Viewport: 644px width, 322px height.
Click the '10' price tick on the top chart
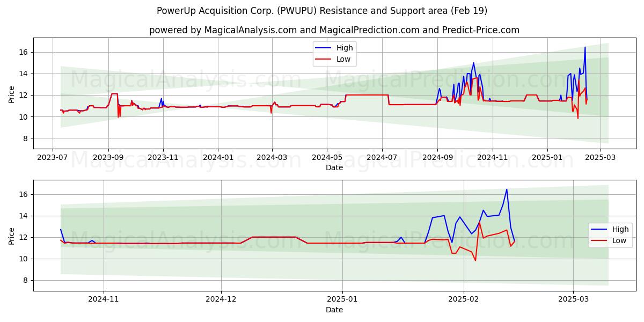pos(25,116)
